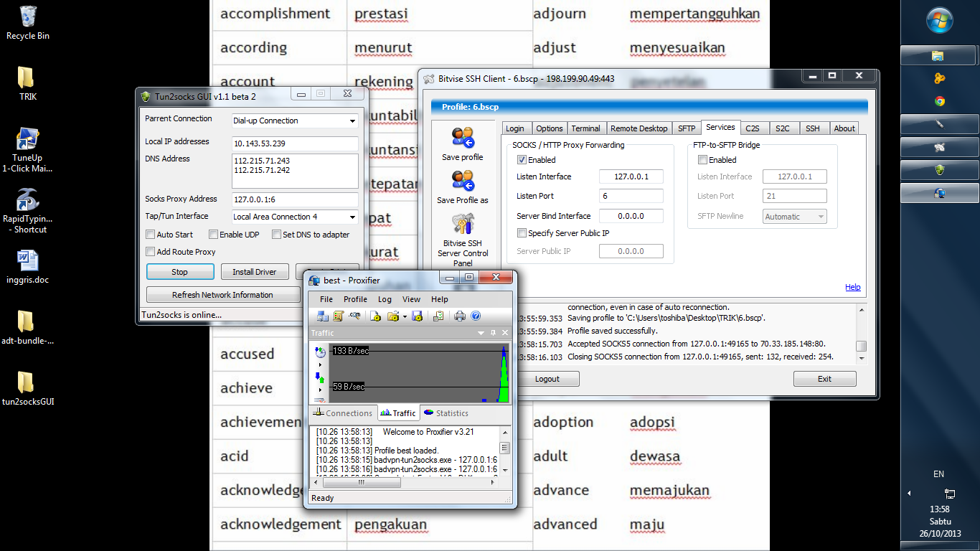Click the clock traffic icon in Traffic pane

coord(320,352)
